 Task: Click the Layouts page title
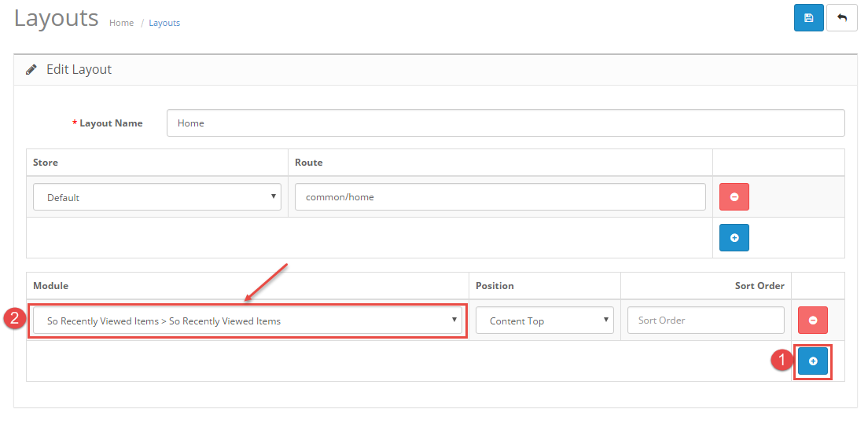(x=56, y=18)
